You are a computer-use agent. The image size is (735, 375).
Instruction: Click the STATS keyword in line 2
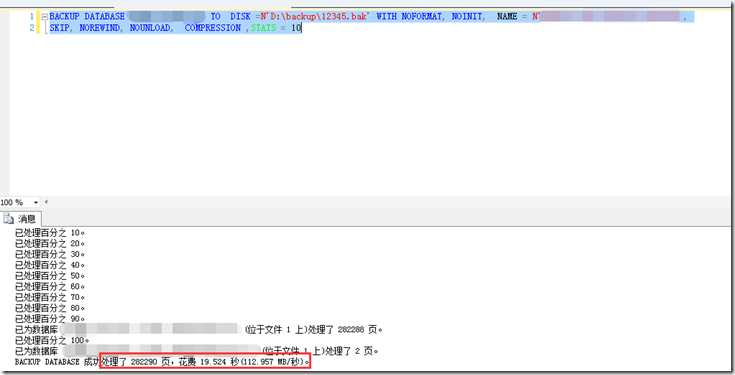tap(263, 28)
